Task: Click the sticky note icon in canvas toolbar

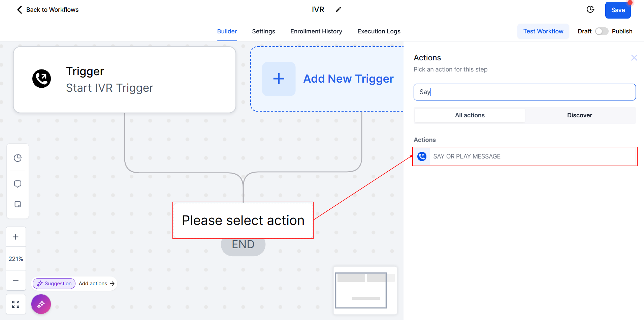Action: coord(18,204)
